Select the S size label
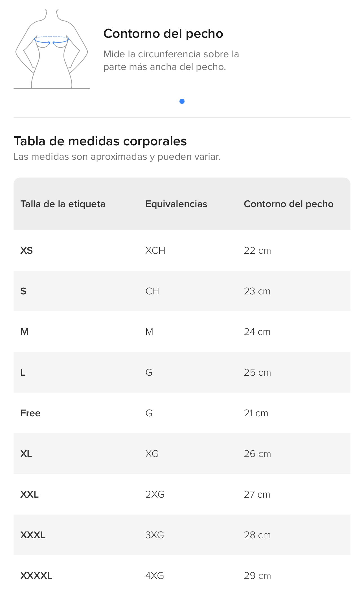The width and height of the screenshot is (364, 595). pos(23,291)
